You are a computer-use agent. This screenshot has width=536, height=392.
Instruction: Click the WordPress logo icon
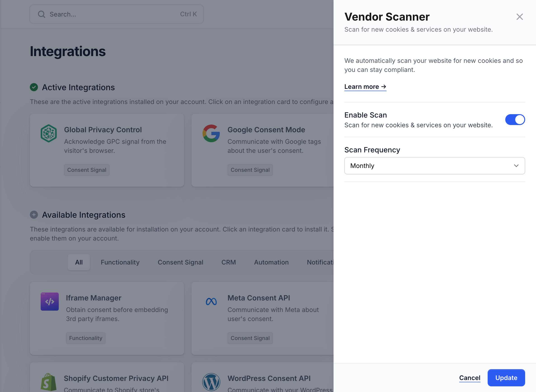(x=211, y=382)
